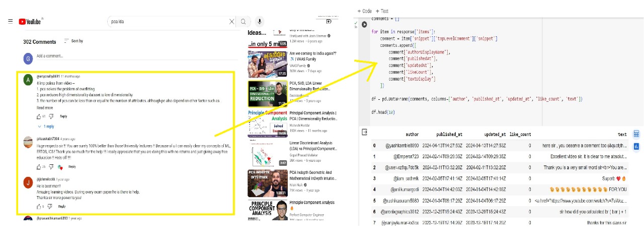The image size is (644, 250).
Task: Click the '302 Comments' heading
Action: coord(40,42)
